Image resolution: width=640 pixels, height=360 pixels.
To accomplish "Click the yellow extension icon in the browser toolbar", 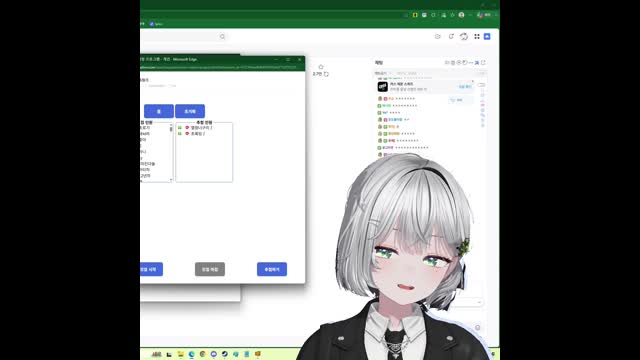I will point(415,15).
